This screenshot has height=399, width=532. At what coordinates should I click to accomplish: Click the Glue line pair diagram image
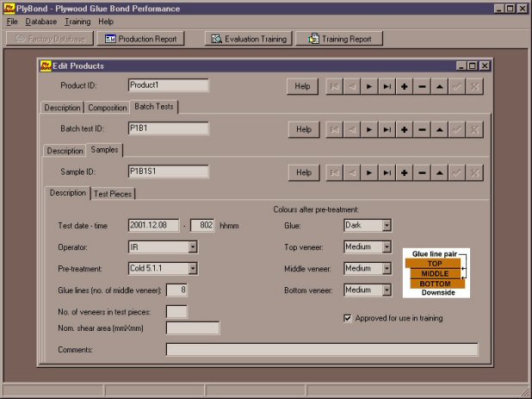point(436,273)
